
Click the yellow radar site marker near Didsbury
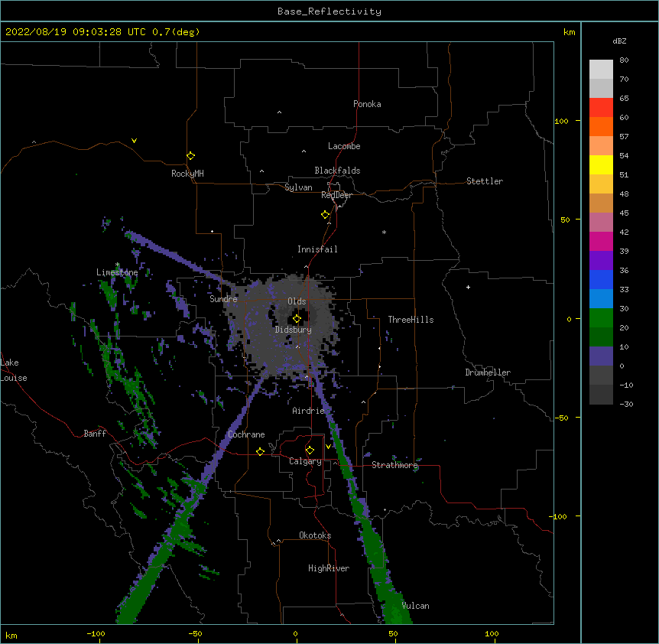coord(297,319)
